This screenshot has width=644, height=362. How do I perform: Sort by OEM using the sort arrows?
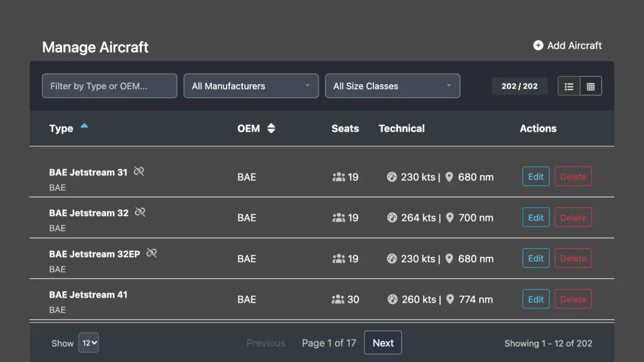click(271, 129)
